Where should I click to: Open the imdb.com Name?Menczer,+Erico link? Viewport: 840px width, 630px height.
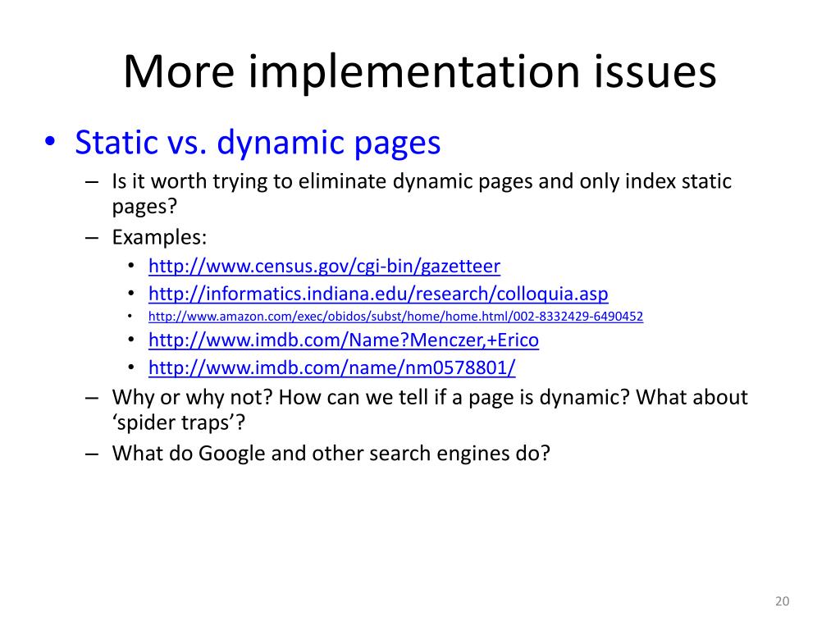pos(344,340)
